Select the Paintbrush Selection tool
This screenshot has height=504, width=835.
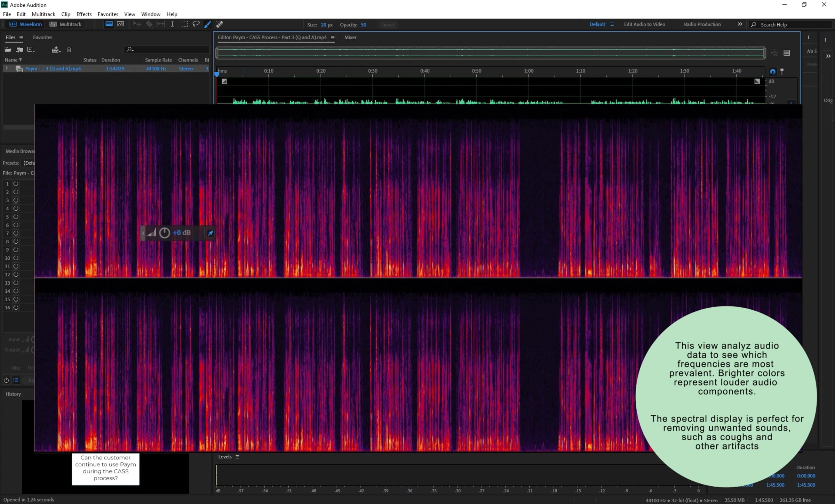coord(207,24)
